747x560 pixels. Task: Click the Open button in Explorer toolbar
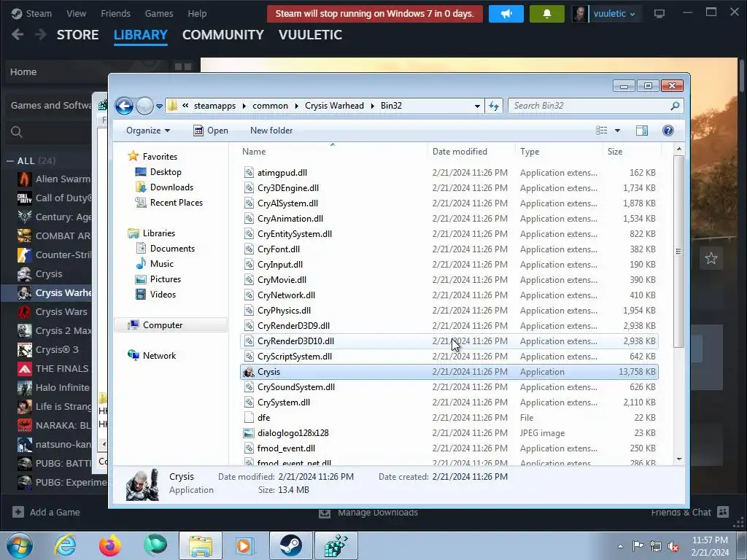211,131
